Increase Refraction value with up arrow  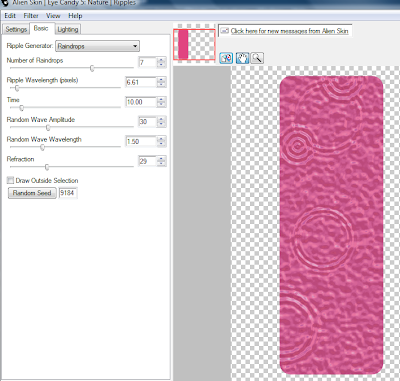click(x=161, y=159)
